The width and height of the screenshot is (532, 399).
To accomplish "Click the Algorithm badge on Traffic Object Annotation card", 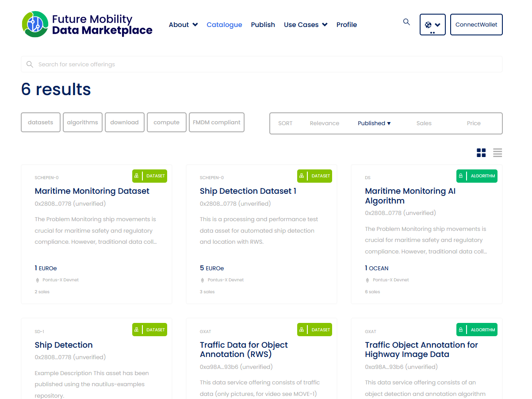I will 477,330.
